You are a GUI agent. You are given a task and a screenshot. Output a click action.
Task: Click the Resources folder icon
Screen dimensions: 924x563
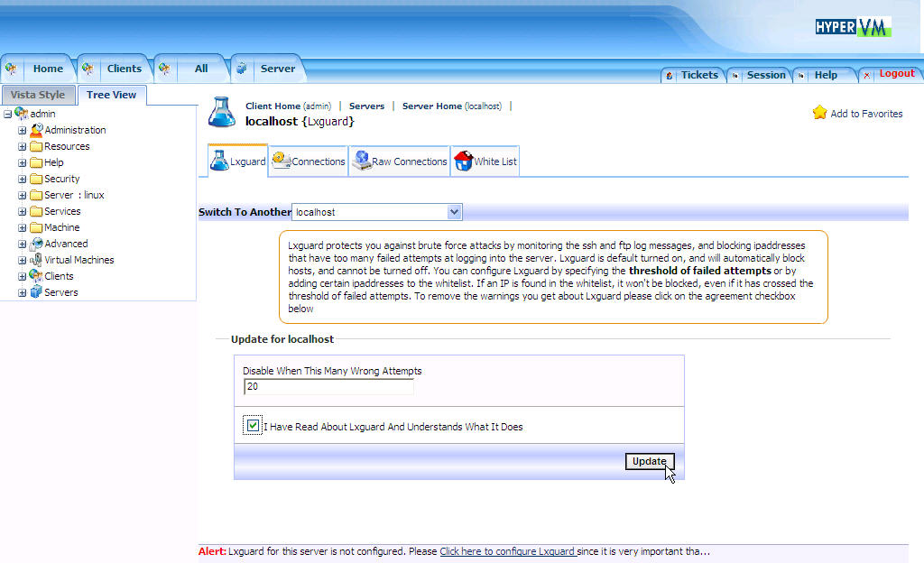(36, 146)
